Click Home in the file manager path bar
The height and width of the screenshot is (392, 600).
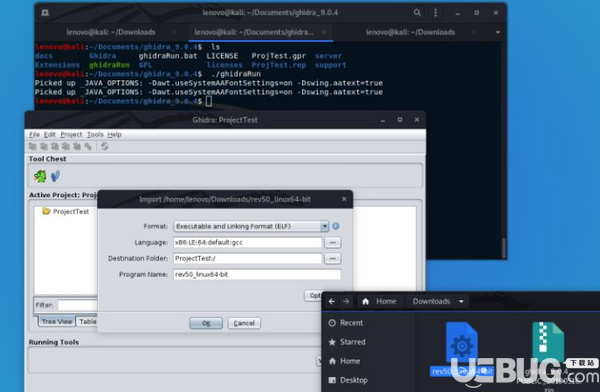click(380, 302)
